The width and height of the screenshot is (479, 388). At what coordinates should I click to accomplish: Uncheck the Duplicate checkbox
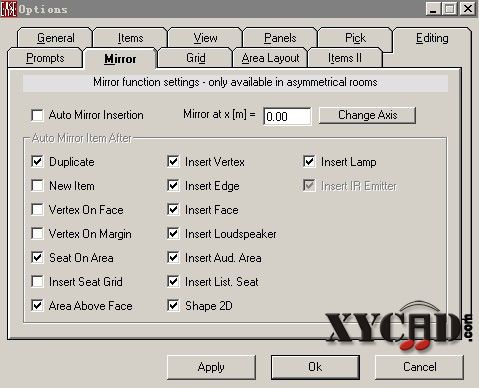(37, 162)
